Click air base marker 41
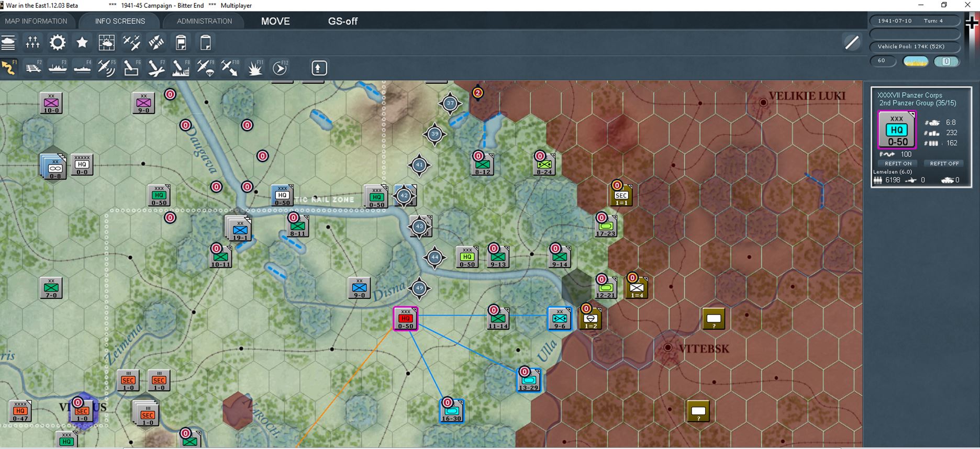980x449 pixels. pyautogui.click(x=419, y=165)
